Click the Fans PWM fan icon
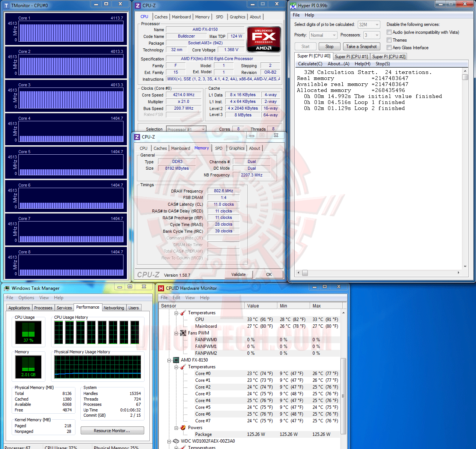 tap(183, 333)
